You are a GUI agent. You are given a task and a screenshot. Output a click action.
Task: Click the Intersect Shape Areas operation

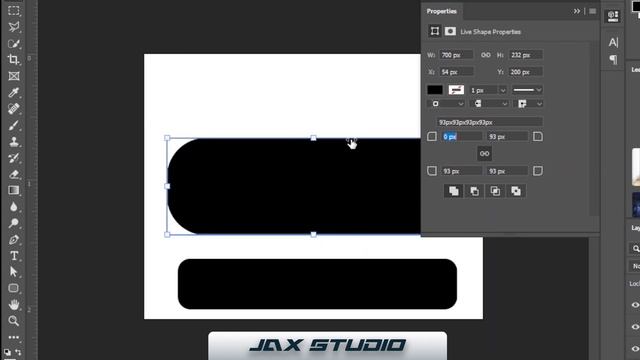tap(495, 191)
